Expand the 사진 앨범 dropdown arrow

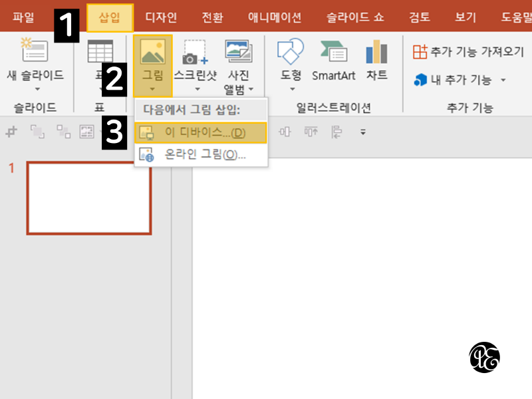251,89
